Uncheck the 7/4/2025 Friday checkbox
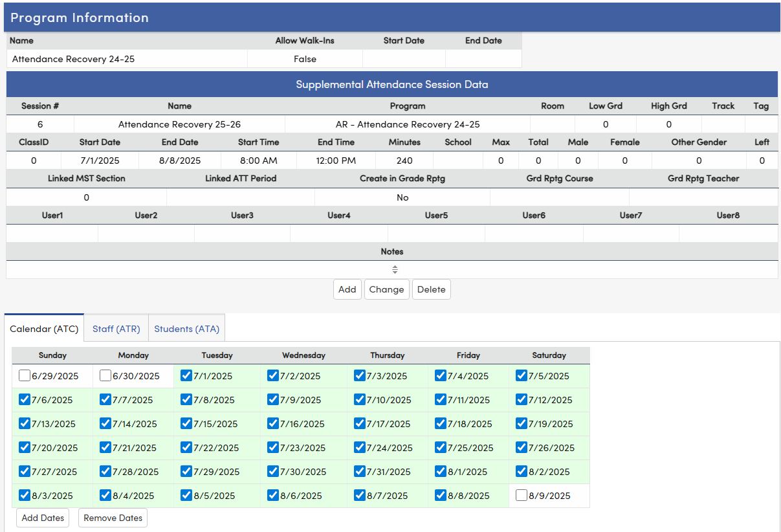The width and height of the screenshot is (781, 532). click(441, 375)
